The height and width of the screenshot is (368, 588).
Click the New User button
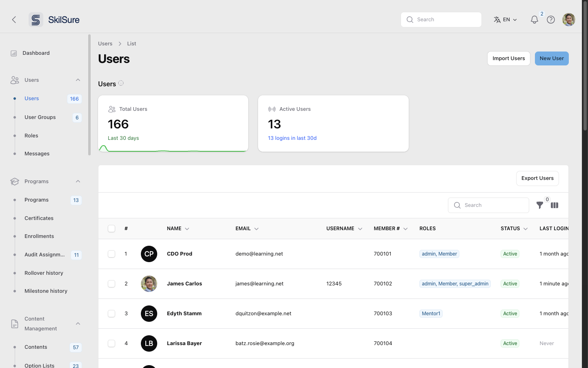[552, 58]
